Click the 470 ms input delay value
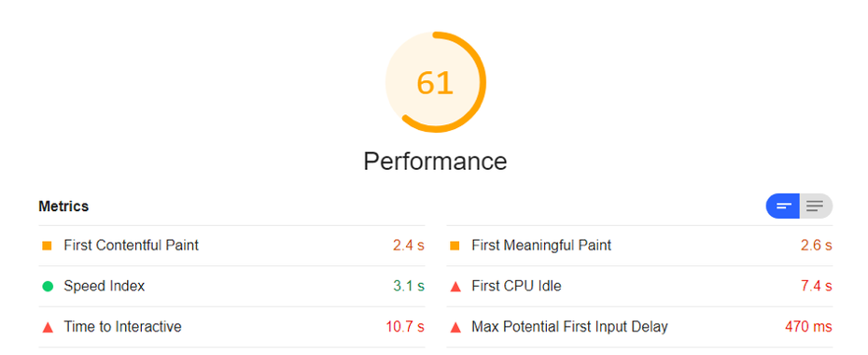The width and height of the screenshot is (868, 355). (x=809, y=327)
